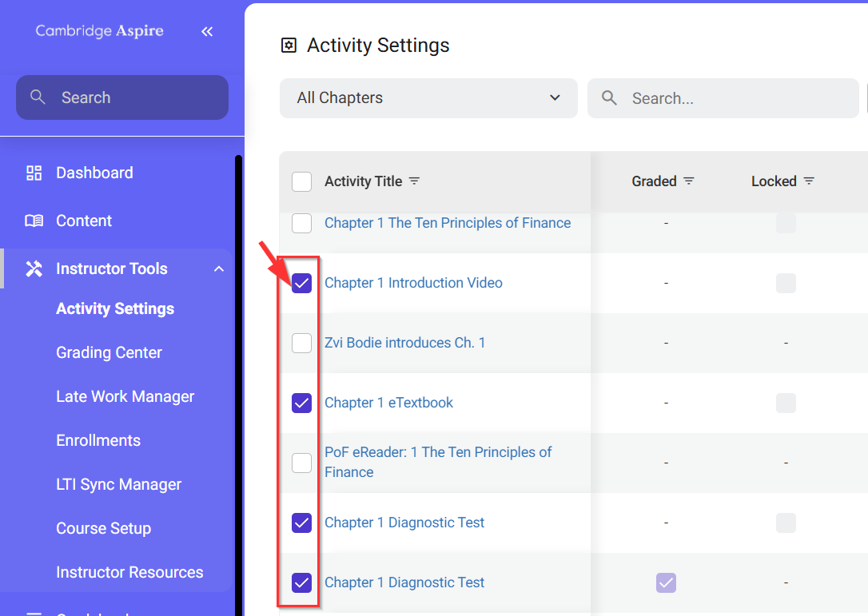868x616 pixels.
Task: Open Enrollments page
Action: [x=98, y=440]
